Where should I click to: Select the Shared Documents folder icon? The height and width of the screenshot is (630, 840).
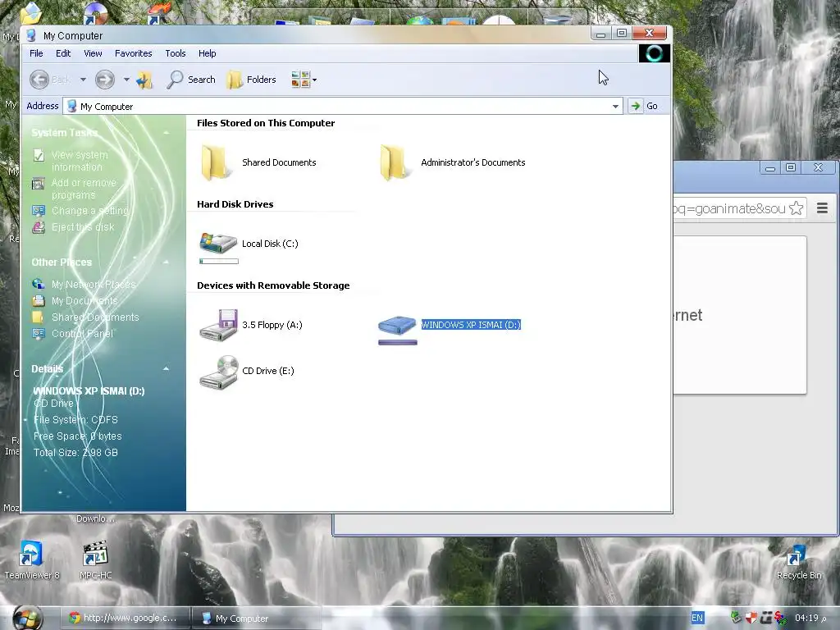pyautogui.click(x=216, y=162)
